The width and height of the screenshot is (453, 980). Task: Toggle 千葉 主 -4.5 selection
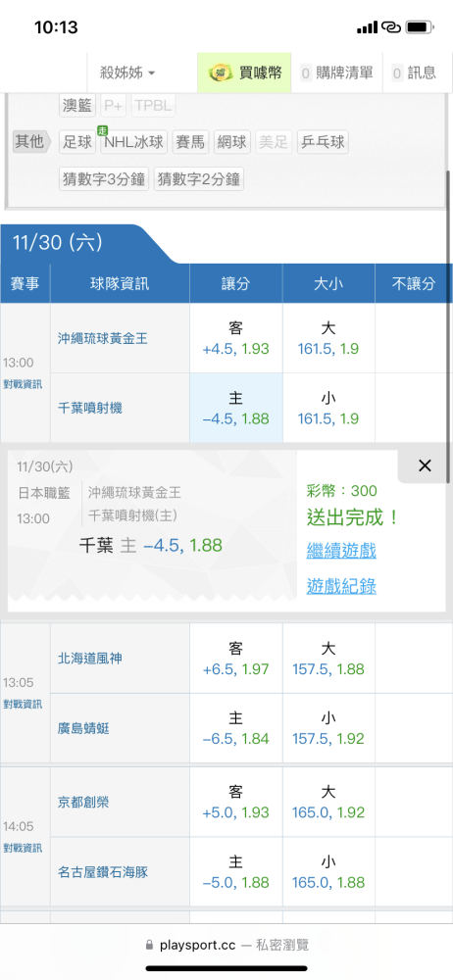(x=236, y=408)
